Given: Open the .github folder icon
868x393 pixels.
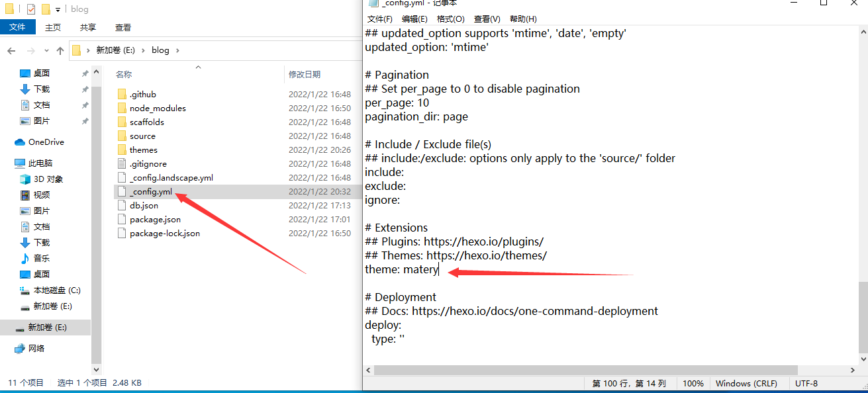Looking at the screenshot, I should coord(121,94).
